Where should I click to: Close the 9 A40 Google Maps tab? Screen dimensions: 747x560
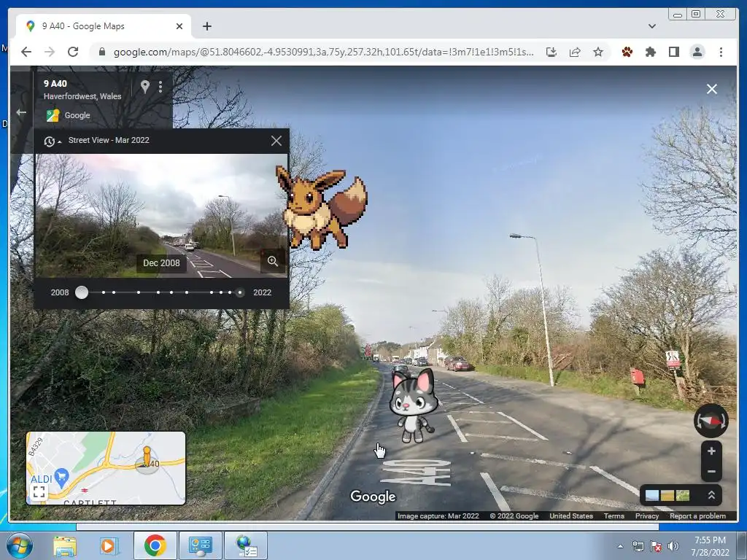tap(179, 26)
